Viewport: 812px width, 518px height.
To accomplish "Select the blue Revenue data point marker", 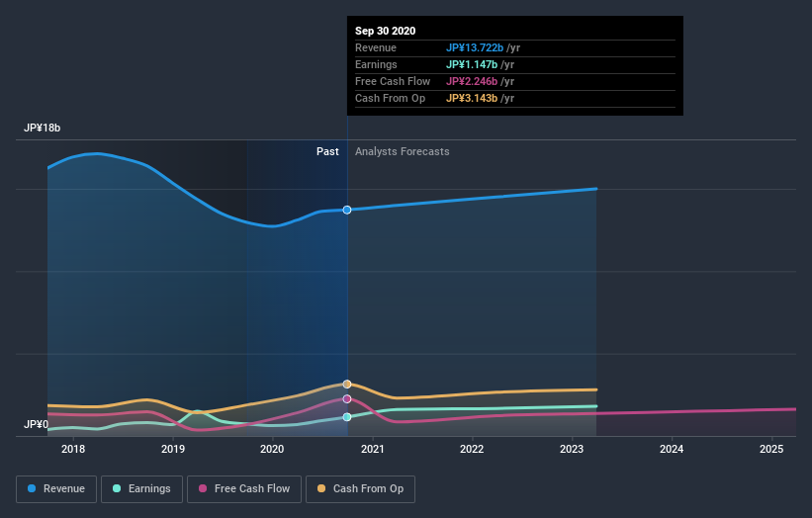I will (x=347, y=210).
